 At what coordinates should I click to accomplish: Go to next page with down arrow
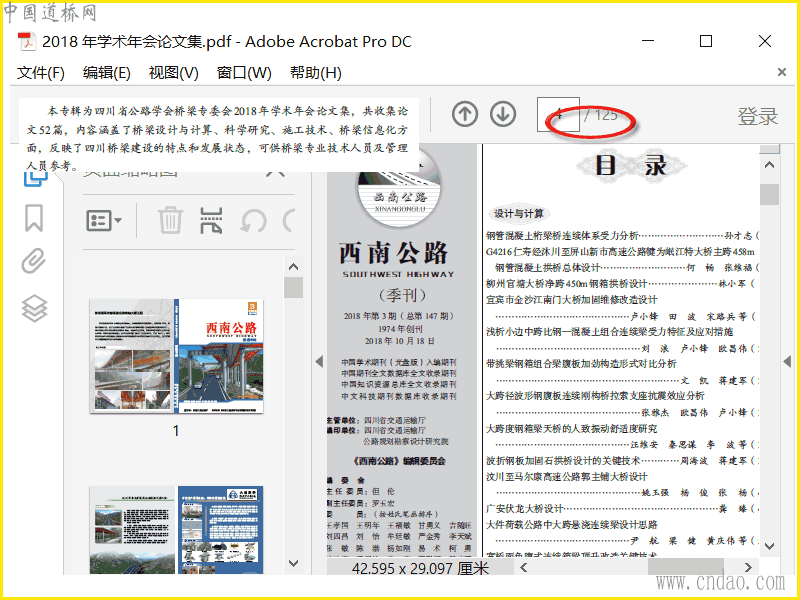(503, 114)
